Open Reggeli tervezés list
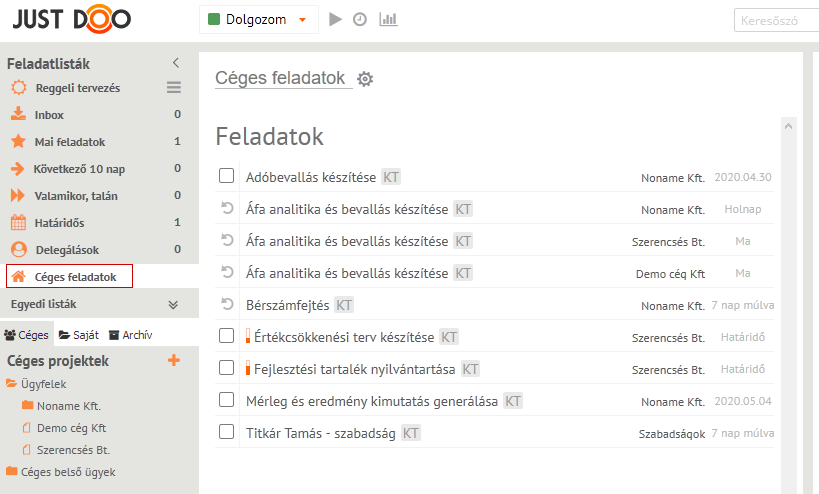The height and width of the screenshot is (494, 819). 78,88
